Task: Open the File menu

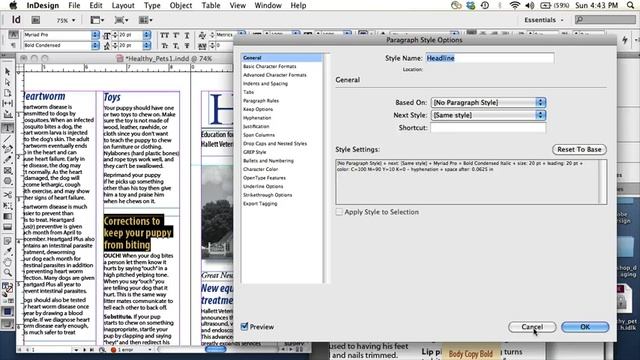Action: 74,5
